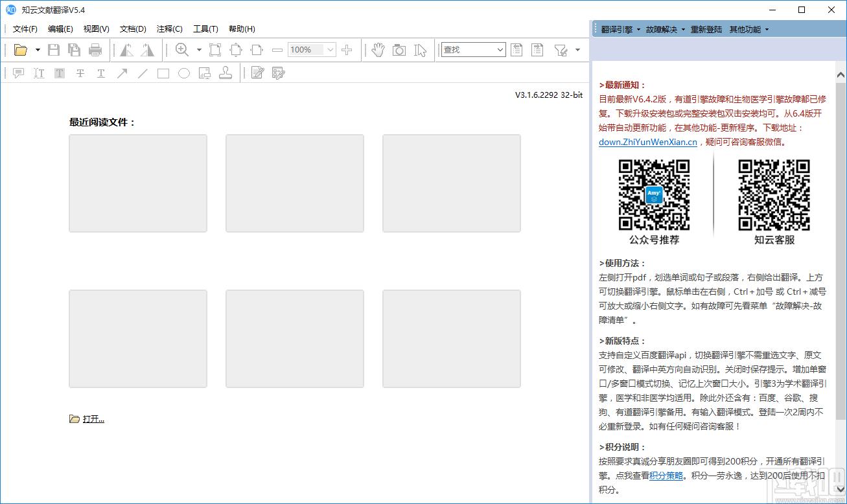Expand the open-file dropdown arrow

(x=38, y=50)
